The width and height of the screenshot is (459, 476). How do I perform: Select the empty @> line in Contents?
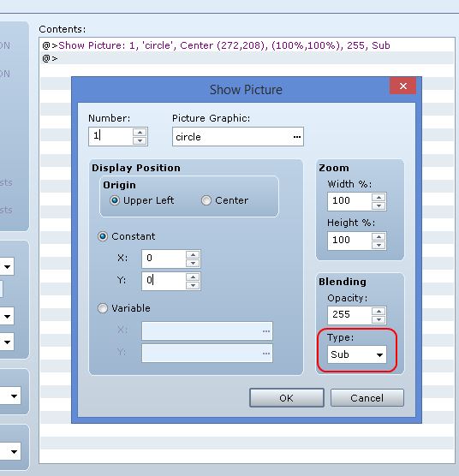(x=247, y=58)
